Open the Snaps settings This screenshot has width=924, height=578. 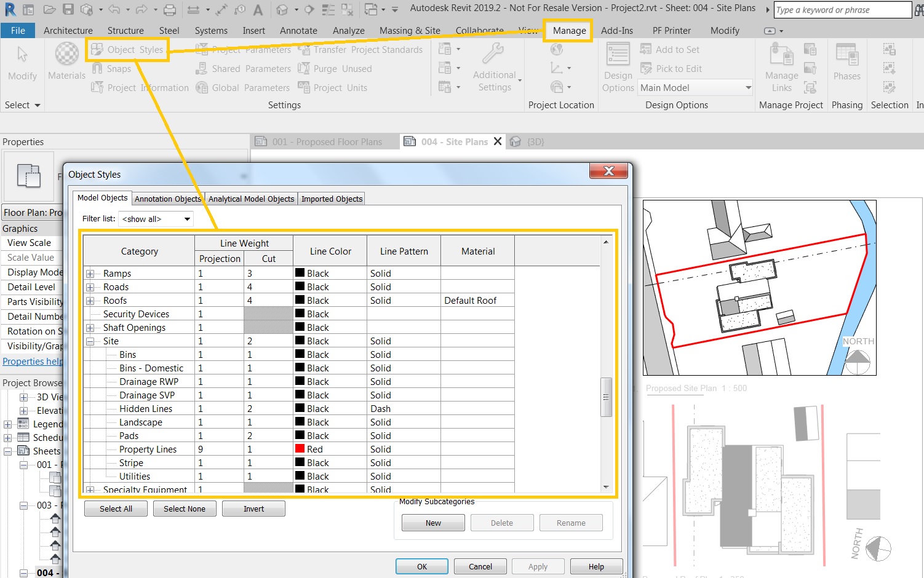point(114,68)
